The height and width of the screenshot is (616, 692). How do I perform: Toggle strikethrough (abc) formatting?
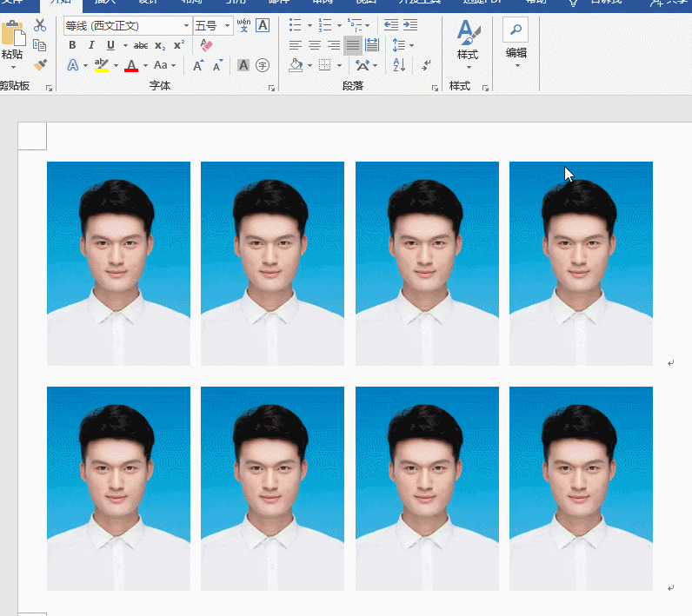point(141,45)
